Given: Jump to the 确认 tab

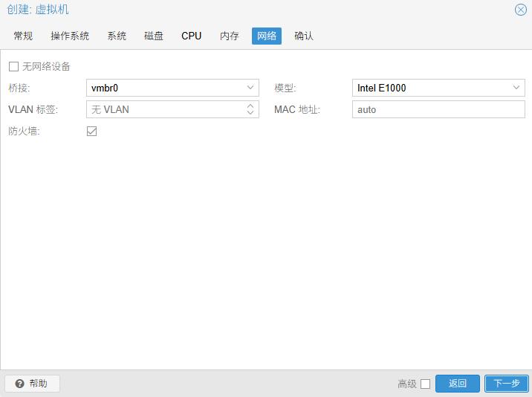Looking at the screenshot, I should (x=304, y=36).
